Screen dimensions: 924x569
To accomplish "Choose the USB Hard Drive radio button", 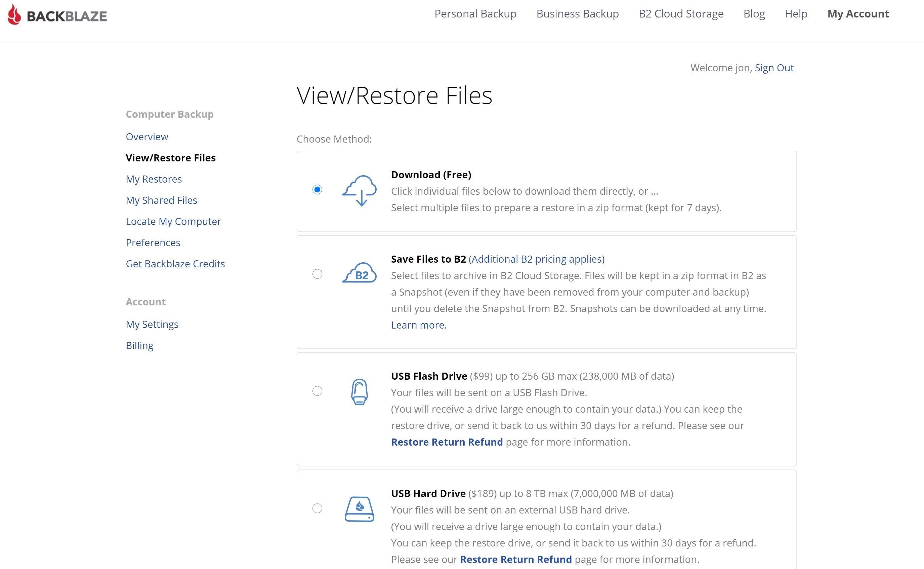I will point(317,508).
